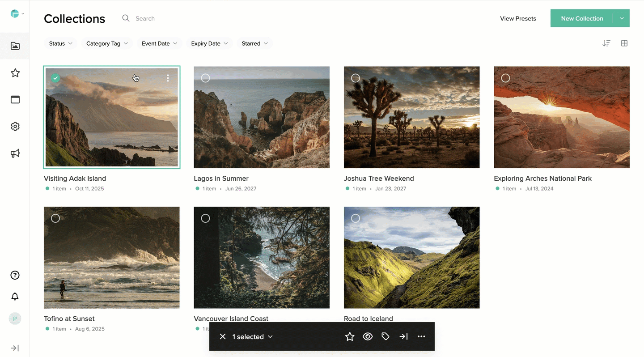Viewport: 644px width, 357px height.
Task: Open the Marketing megaphone icon
Action: point(15,153)
